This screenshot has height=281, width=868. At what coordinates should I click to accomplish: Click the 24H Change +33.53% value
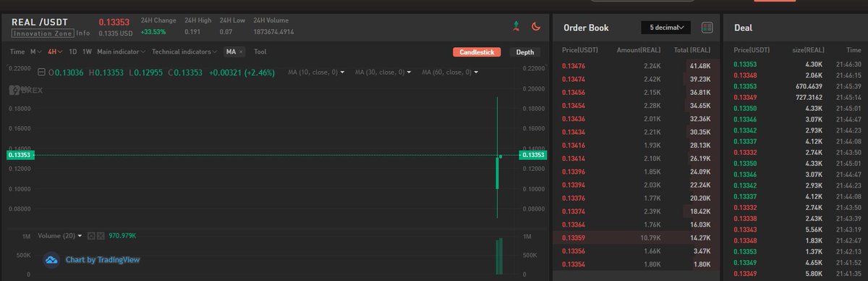153,32
